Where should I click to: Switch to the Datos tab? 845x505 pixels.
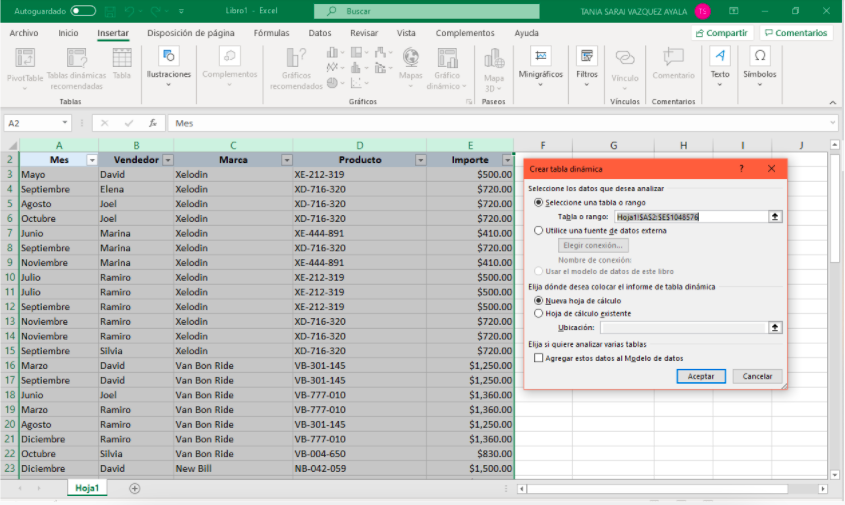coord(320,33)
